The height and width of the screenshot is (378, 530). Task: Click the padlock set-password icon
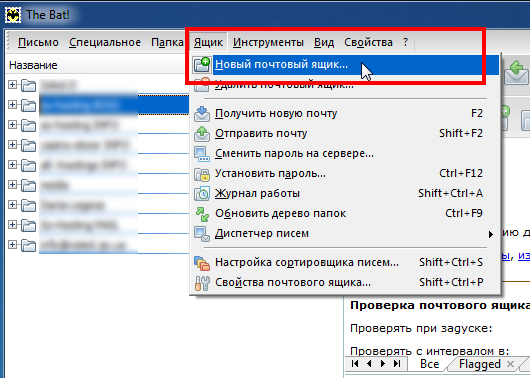(202, 174)
